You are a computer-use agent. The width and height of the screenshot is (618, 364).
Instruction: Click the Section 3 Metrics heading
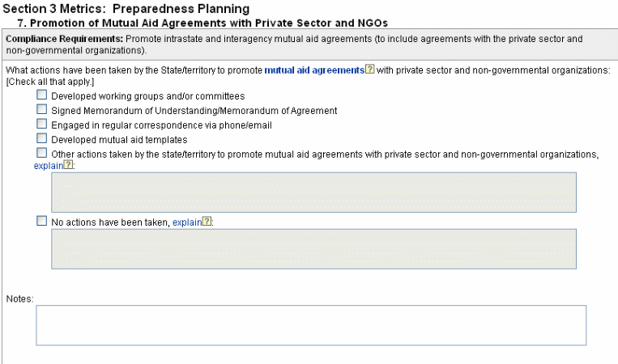(126, 8)
